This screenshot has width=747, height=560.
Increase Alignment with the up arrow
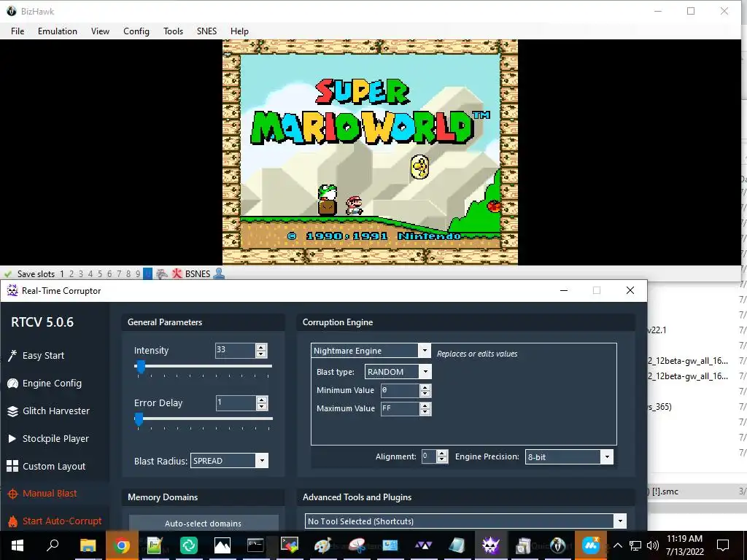tap(442, 453)
